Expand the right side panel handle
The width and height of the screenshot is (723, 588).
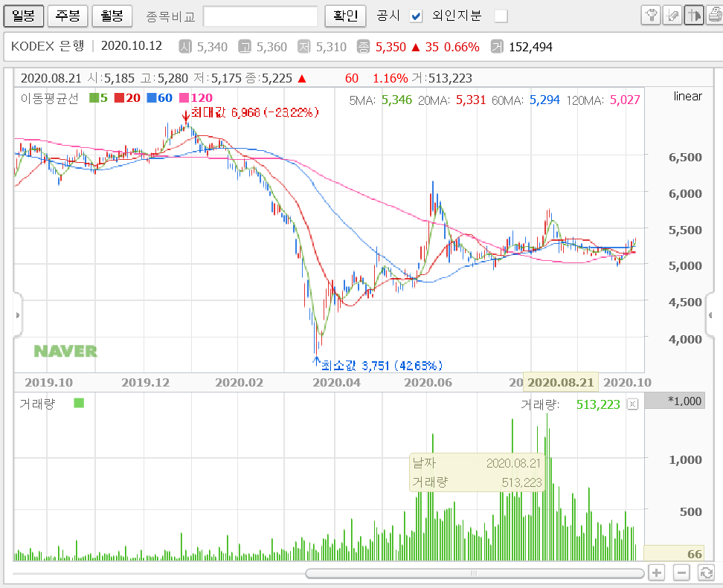coord(710,315)
